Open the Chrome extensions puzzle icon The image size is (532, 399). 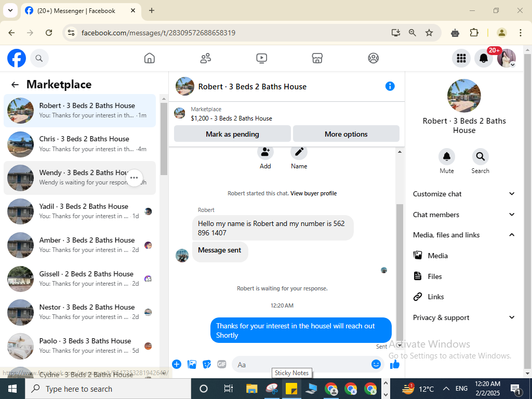474,33
